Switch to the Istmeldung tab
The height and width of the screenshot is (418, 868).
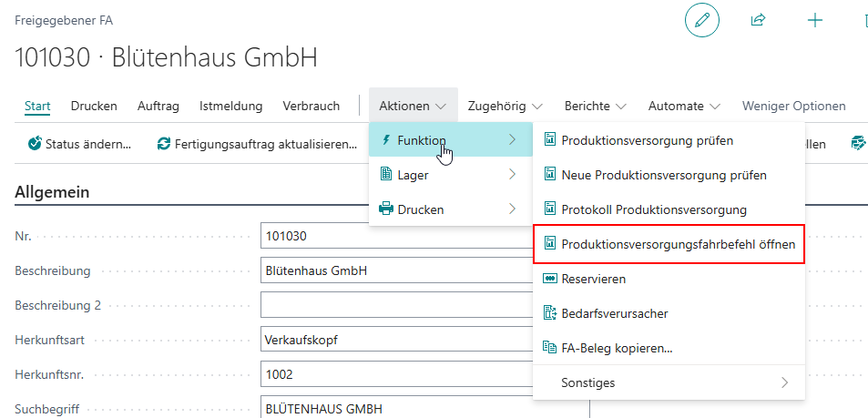(230, 106)
